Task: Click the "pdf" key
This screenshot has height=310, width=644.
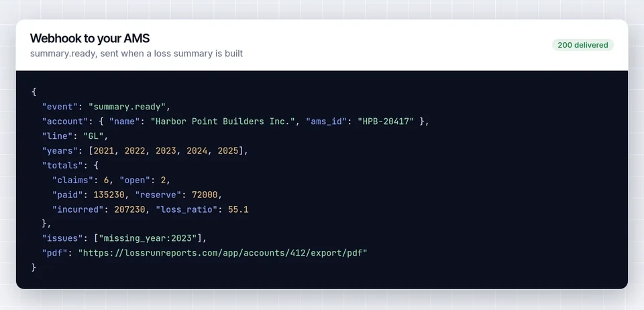Action: coord(54,253)
